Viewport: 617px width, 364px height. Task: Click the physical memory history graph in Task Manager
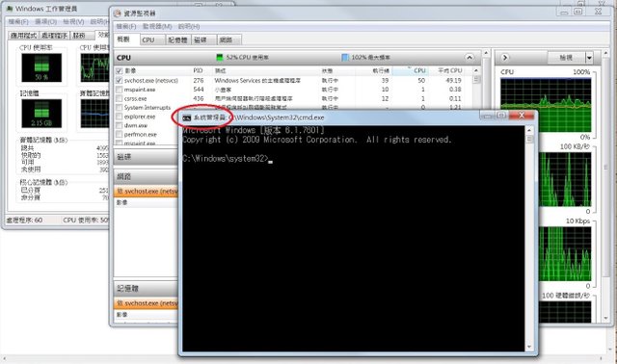click(x=94, y=114)
